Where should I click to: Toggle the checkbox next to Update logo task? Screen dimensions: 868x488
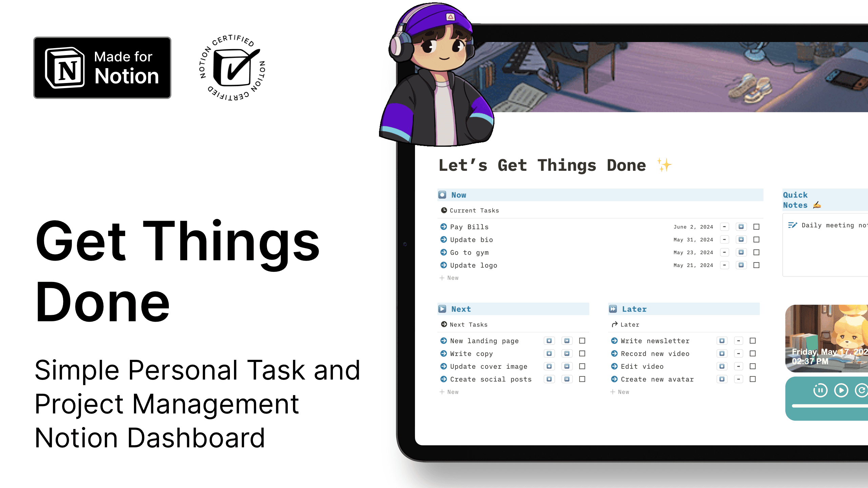[756, 265]
